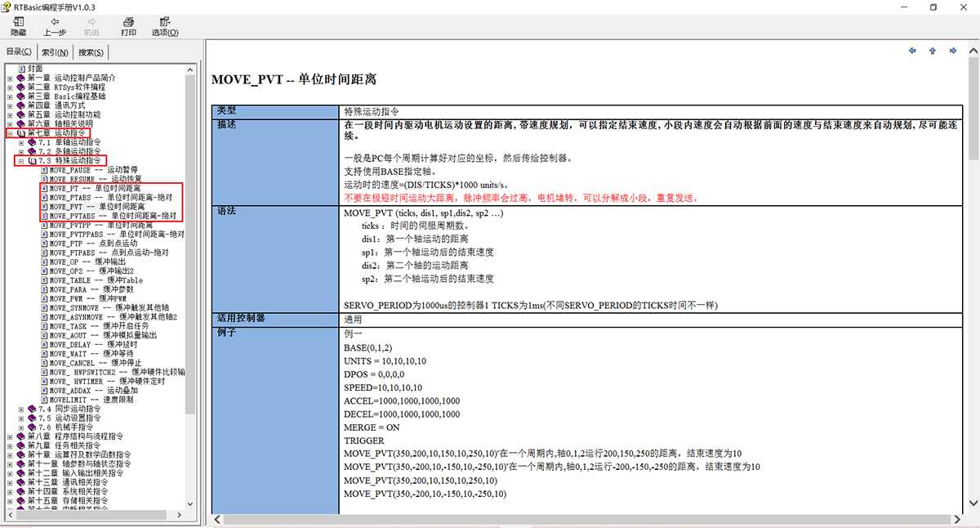This screenshot has height=528, width=980.
Task: Expand the 7.6 机械手指令 node
Action: [21, 427]
